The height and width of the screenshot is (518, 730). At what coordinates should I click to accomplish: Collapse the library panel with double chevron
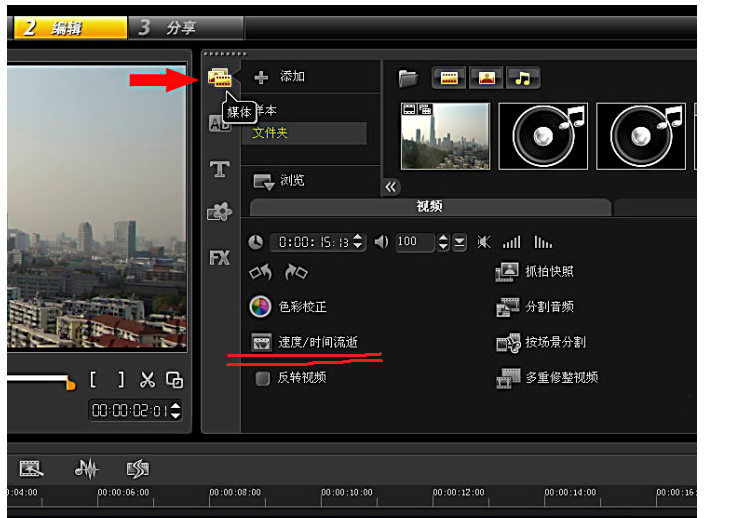point(391,187)
